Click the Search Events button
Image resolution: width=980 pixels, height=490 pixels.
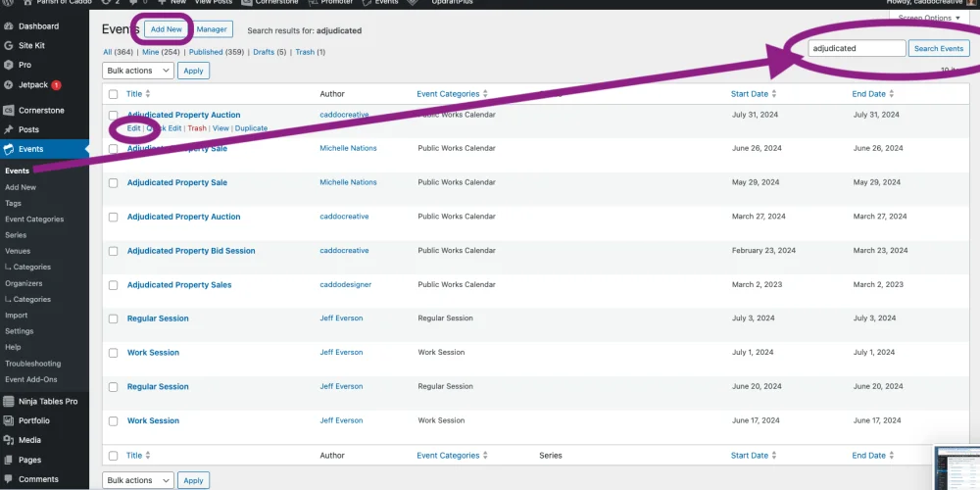[938, 48]
